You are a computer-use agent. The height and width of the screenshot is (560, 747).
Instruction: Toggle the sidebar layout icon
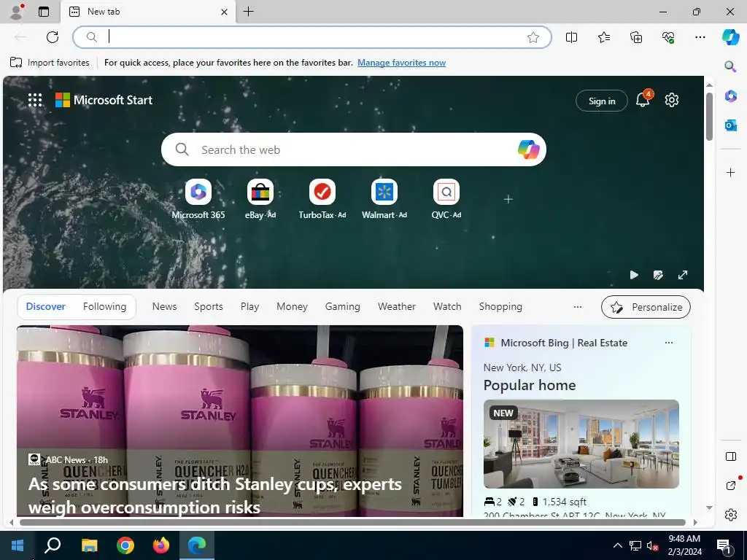(x=731, y=456)
